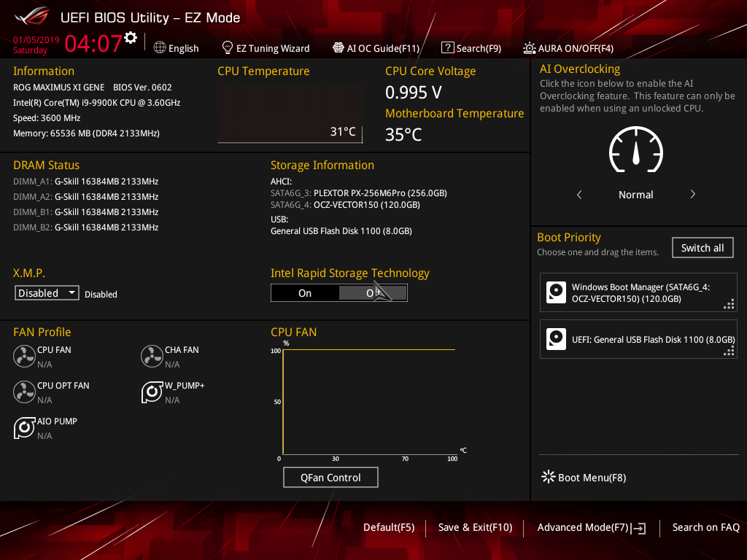Click the left arrow beside Normal overclocking mode

click(578, 195)
